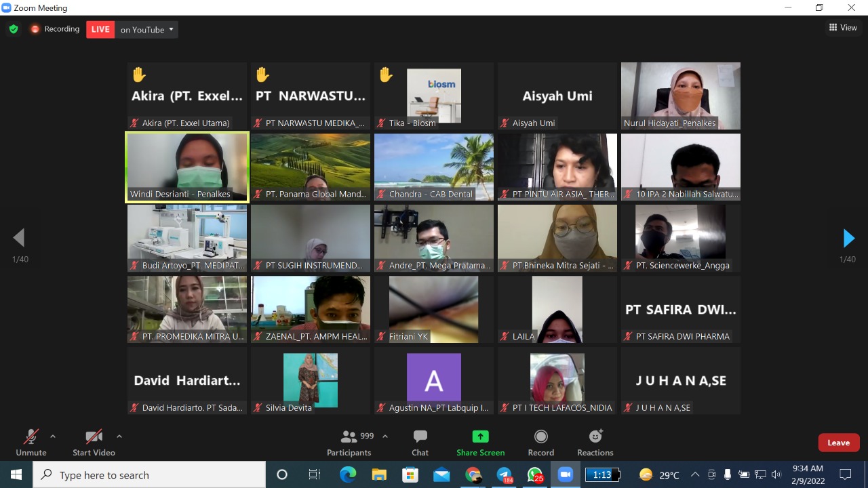The image size is (868, 488).
Task: Click the red Leave button
Action: point(839,443)
